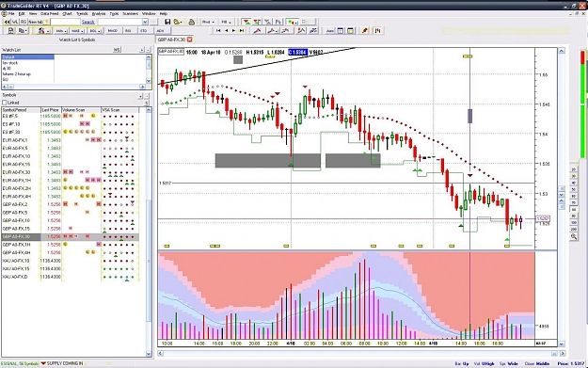The height and width of the screenshot is (368, 588).
Task: Click the blue table layout icon
Action: point(341,31)
